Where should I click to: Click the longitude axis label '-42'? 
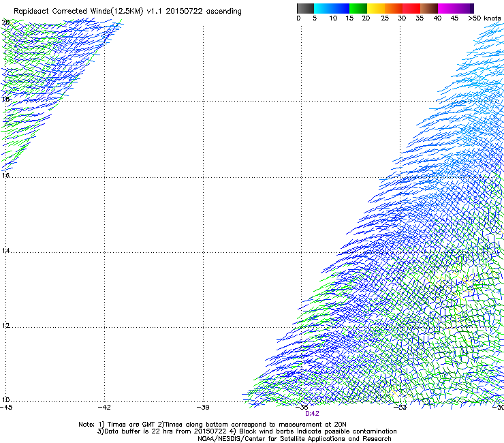coord(104,408)
